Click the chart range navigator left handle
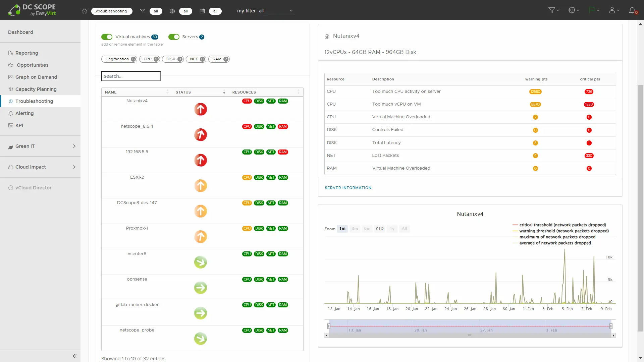 tap(329, 326)
